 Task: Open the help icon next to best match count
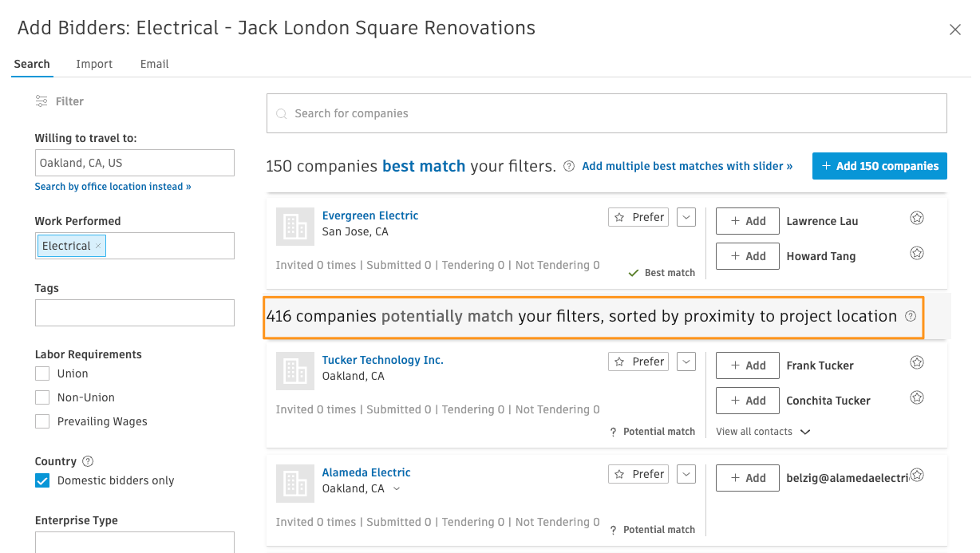pyautogui.click(x=568, y=165)
